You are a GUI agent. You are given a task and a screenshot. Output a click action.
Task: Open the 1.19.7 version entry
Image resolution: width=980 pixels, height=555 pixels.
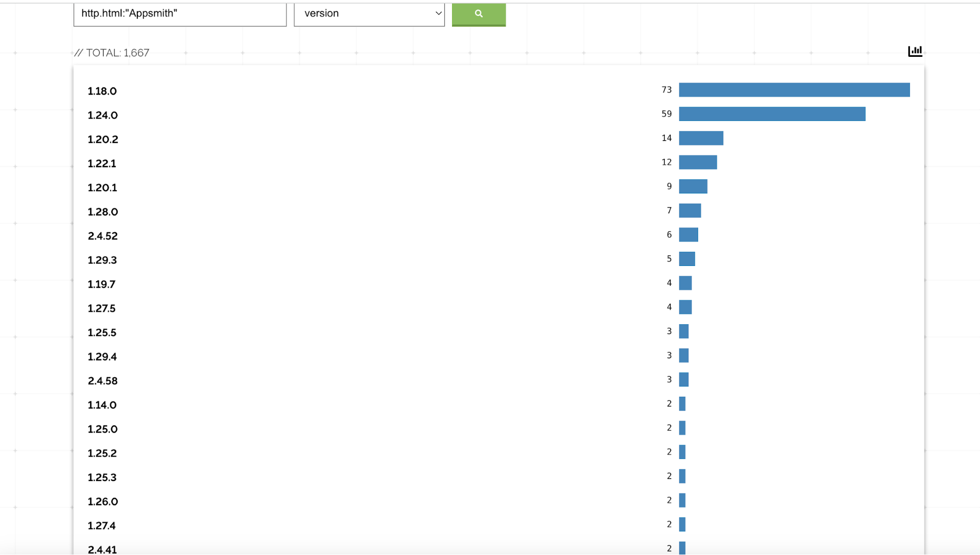point(101,284)
